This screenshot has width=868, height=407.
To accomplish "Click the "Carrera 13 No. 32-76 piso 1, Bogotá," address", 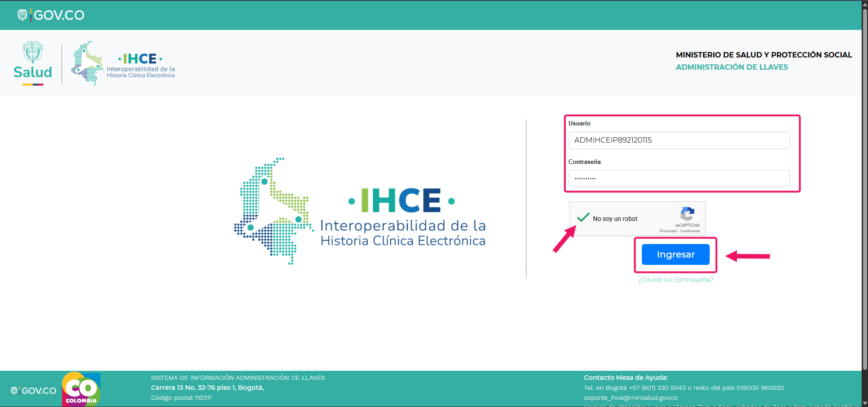I will [x=208, y=388].
